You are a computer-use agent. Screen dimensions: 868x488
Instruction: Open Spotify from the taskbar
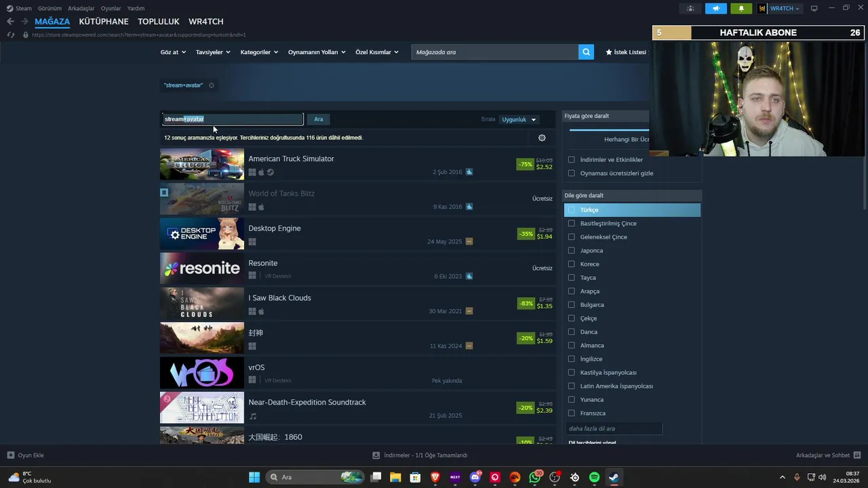tap(594, 477)
